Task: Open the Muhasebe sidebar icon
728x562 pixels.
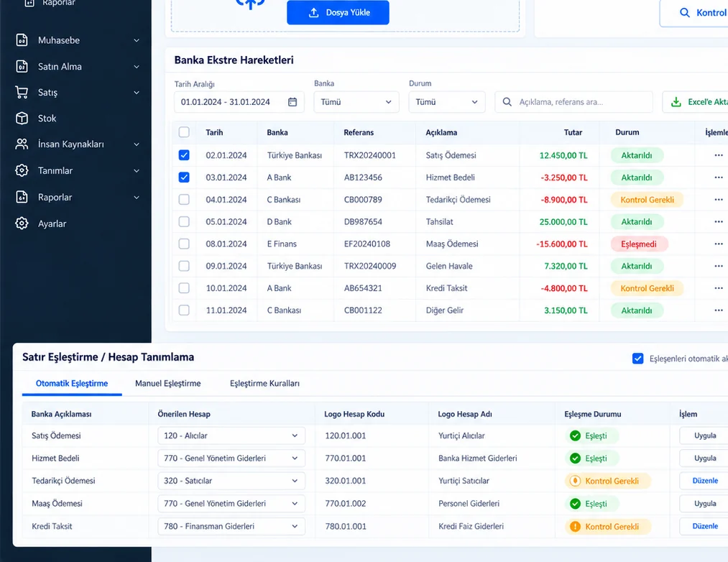Action: (x=22, y=40)
